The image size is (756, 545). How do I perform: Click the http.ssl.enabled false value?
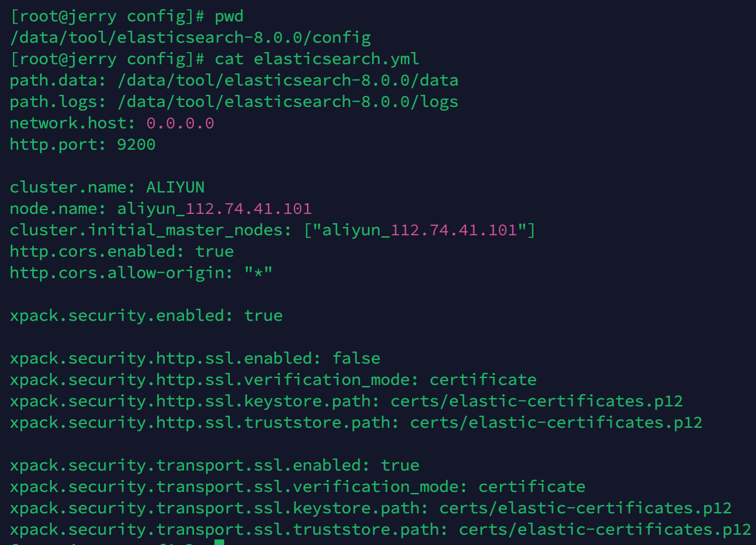[x=356, y=359]
